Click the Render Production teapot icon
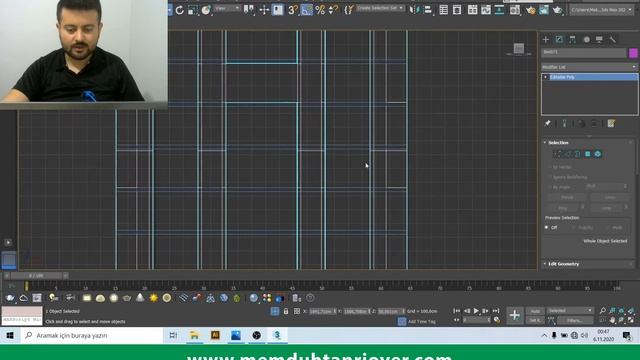Viewport: 640px width, 360px height. 557,10
